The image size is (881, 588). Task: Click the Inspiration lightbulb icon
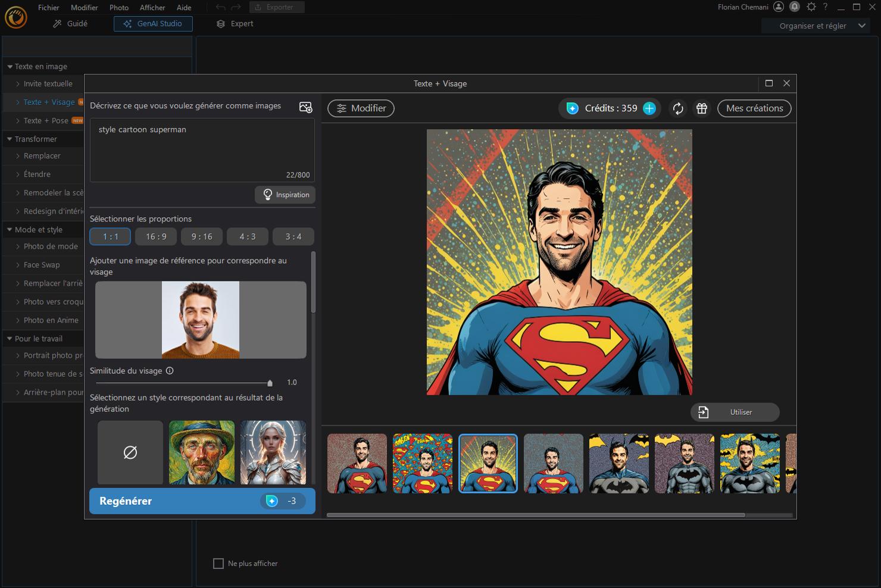[285, 195]
